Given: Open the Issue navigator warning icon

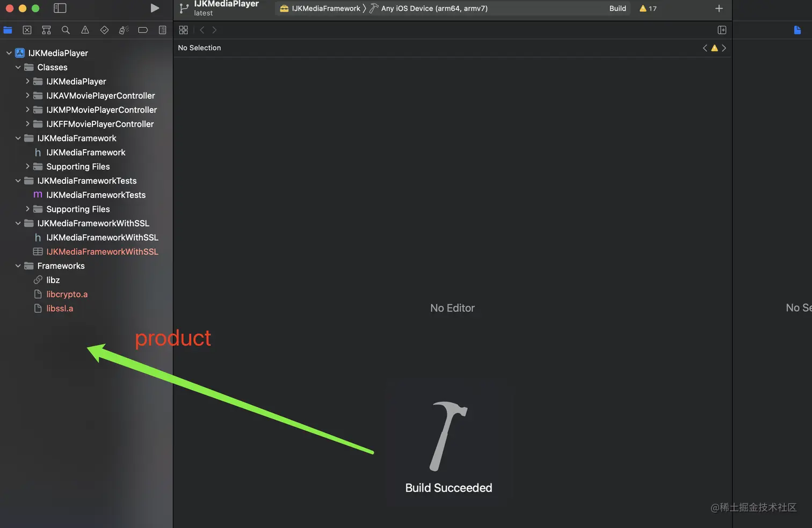Looking at the screenshot, I should click(85, 30).
